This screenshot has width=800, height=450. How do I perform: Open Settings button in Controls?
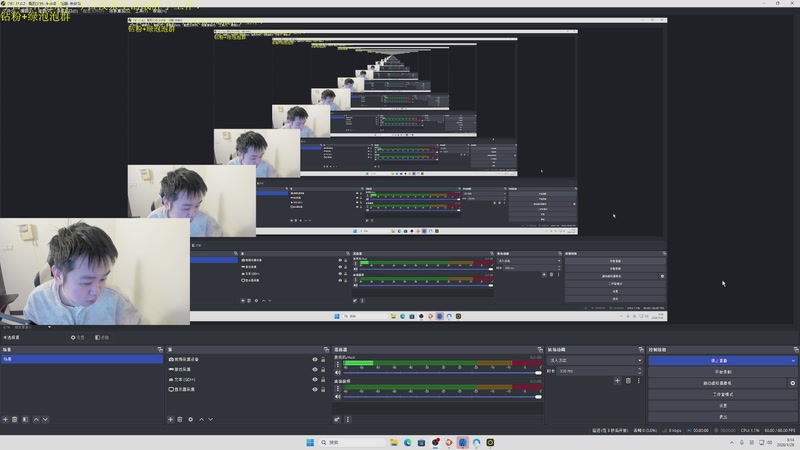pos(723,406)
